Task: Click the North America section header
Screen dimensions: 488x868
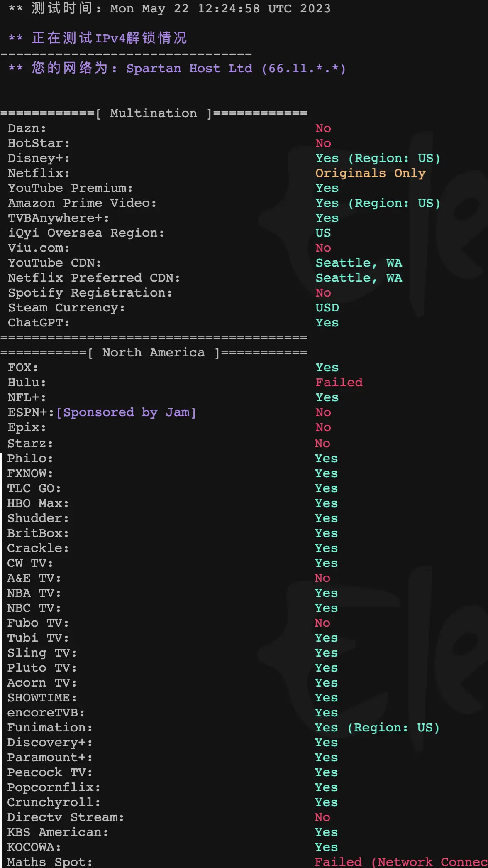Action: pos(153,352)
